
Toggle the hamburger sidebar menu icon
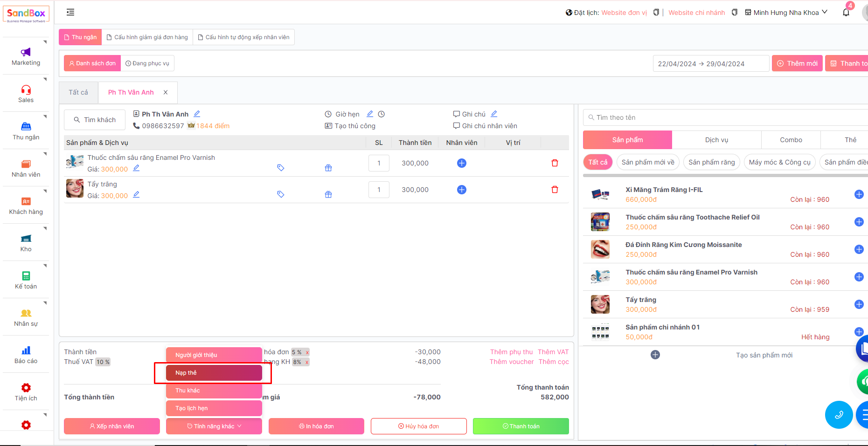click(x=70, y=12)
